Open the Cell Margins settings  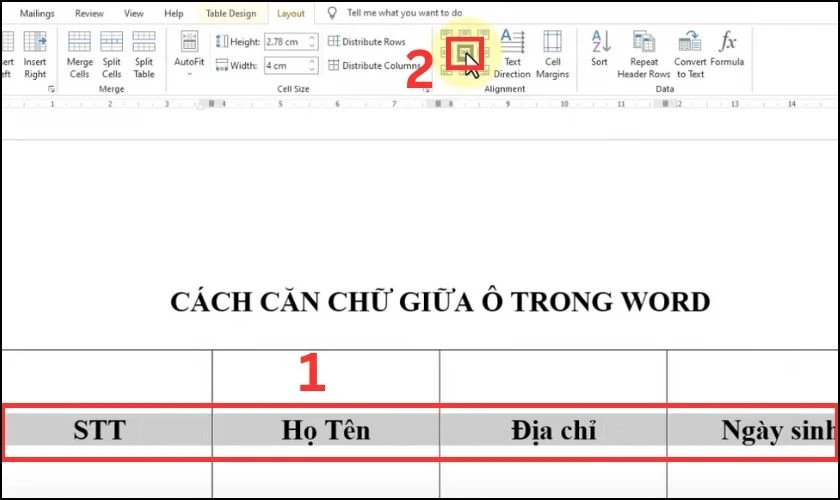coord(552,54)
